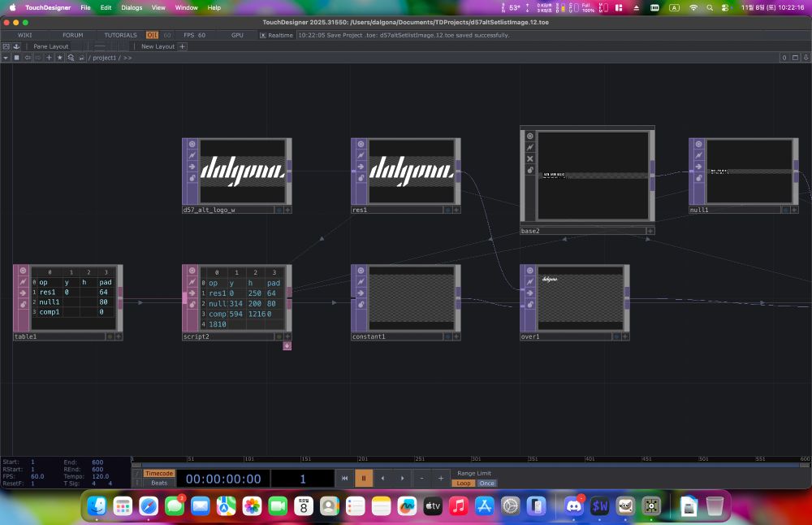
Task: Click the anchor-like icon beside Pane Layout
Action: [16, 46]
